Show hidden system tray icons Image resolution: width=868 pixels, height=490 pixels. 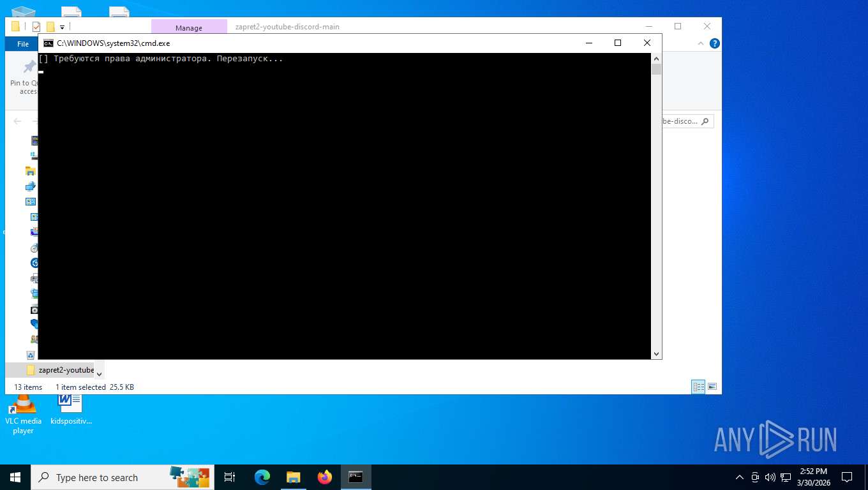(x=740, y=477)
